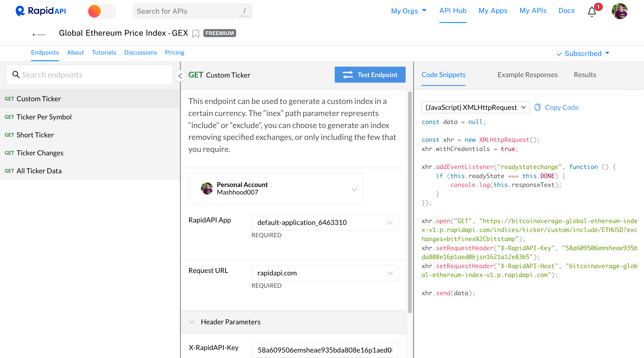Click the user profile avatar icon

pyautogui.click(x=622, y=11)
